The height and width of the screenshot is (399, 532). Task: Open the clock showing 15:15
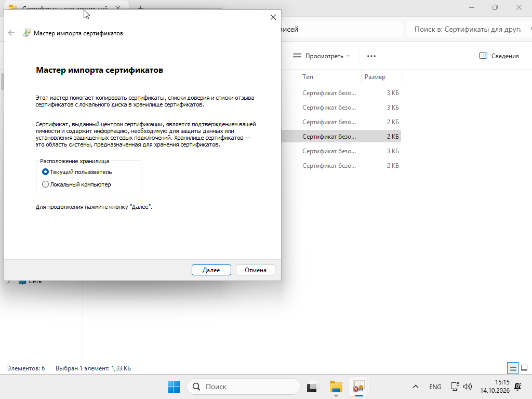(x=495, y=387)
